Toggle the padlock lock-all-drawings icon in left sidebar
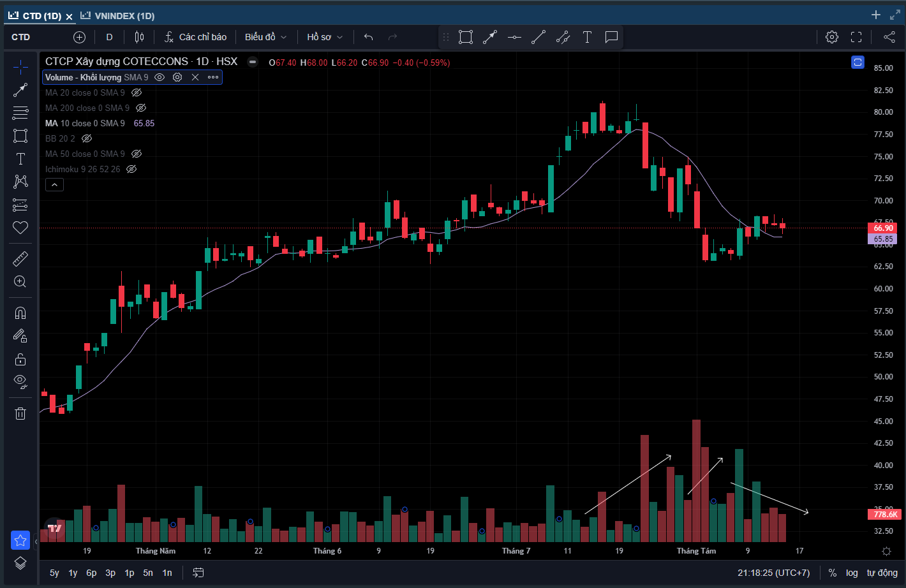Screen dimensions: 906x588 point(20,358)
